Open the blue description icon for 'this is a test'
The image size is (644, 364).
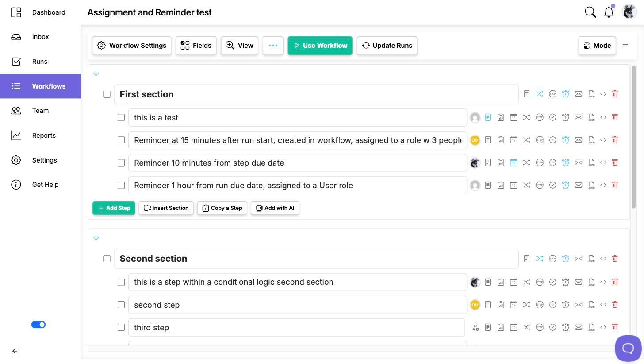488,117
